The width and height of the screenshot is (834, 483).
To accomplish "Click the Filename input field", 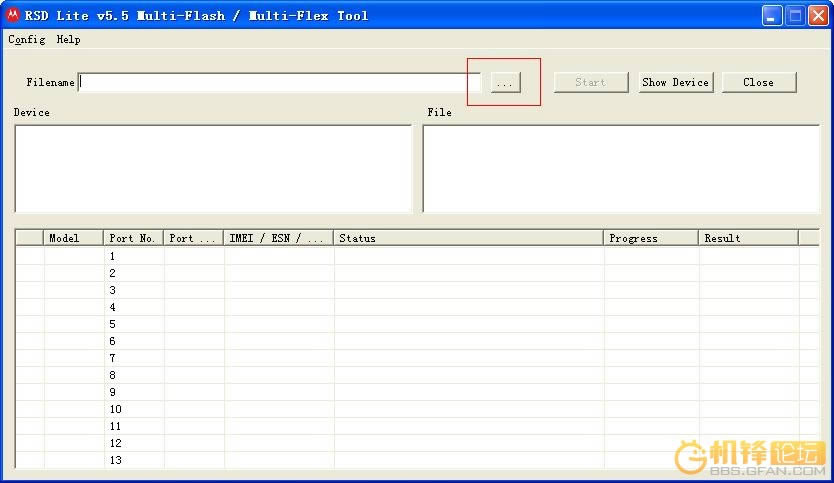I will coord(280,82).
